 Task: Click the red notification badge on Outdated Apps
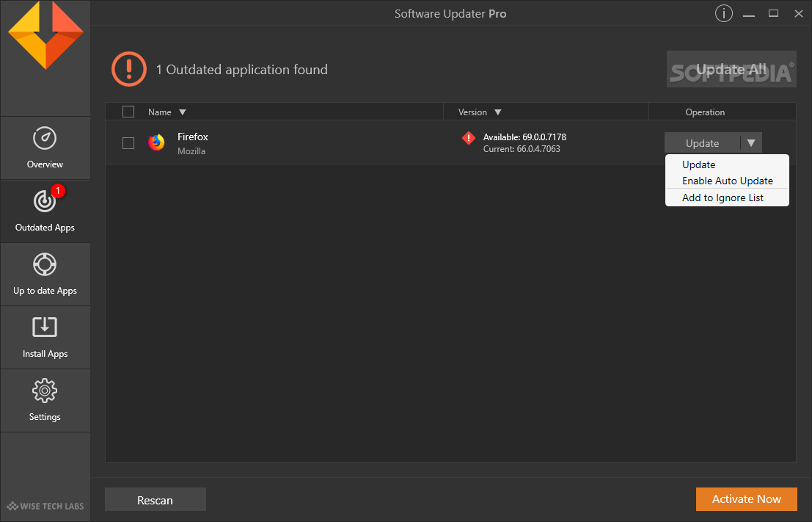click(58, 191)
